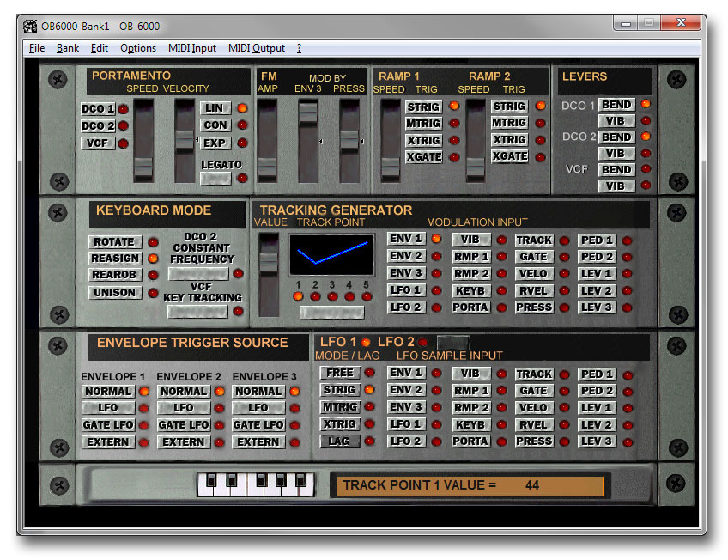728x560 pixels.
Task: Click the mini piano keyboard
Action: pos(256,485)
